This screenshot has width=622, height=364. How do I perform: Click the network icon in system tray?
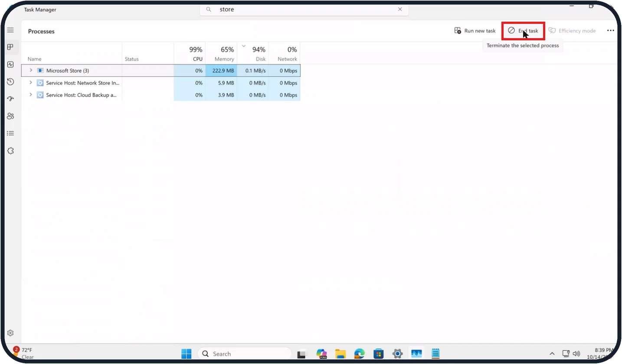click(x=566, y=354)
